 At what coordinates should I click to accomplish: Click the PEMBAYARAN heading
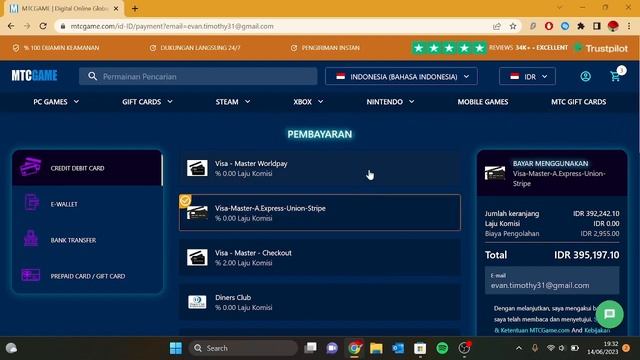click(x=320, y=134)
